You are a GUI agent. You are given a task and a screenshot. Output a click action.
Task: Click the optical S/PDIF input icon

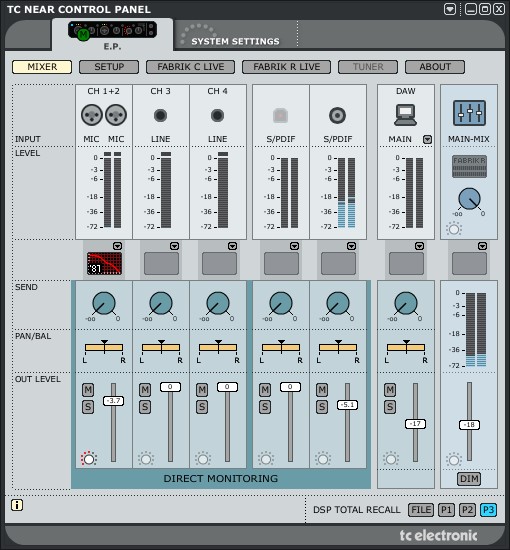[281, 115]
